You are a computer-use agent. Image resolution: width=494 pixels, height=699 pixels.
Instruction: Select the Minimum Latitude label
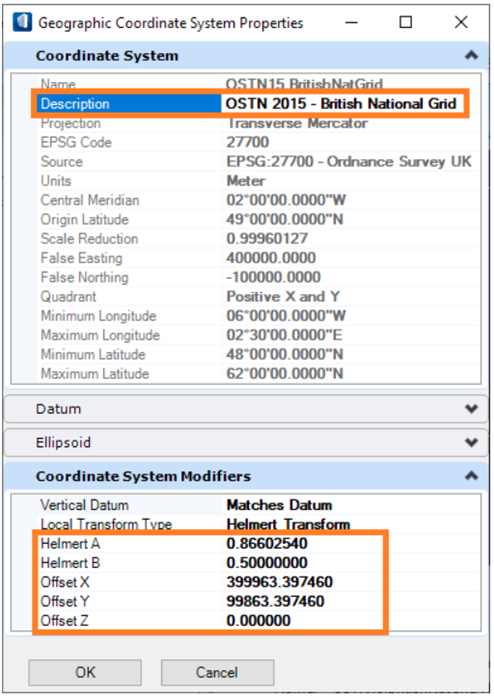click(x=93, y=354)
